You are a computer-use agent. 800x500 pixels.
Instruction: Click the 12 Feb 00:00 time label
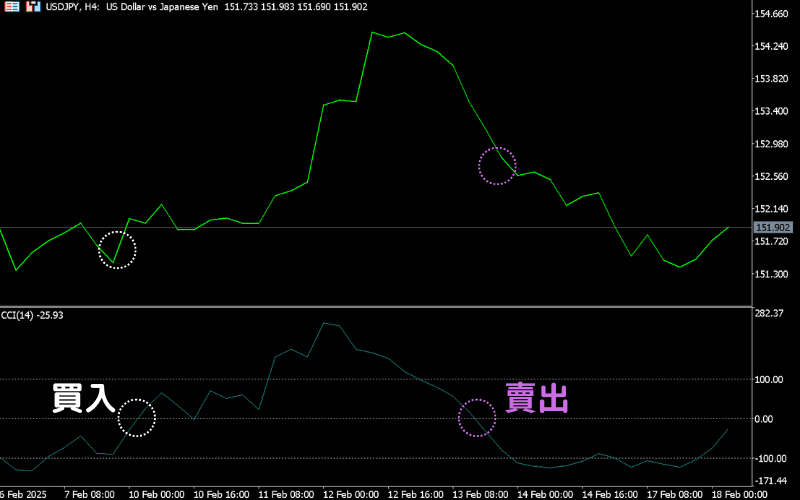pos(353,493)
